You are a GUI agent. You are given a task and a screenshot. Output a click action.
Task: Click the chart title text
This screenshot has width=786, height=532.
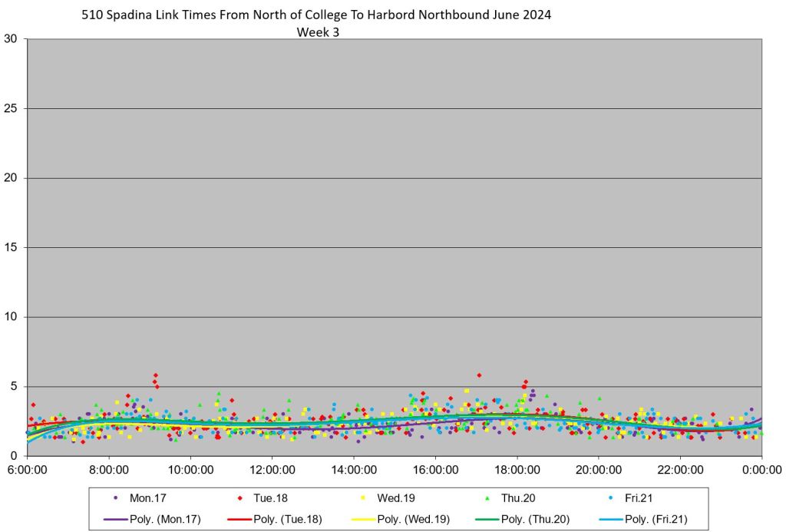316,15
